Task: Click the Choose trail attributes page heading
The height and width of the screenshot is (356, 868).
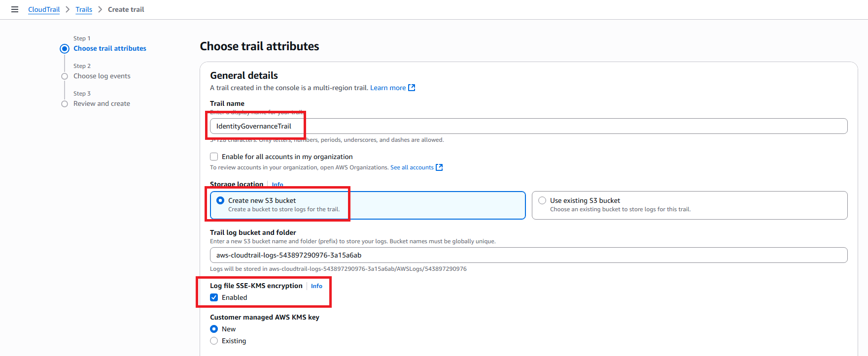Action: (x=259, y=46)
